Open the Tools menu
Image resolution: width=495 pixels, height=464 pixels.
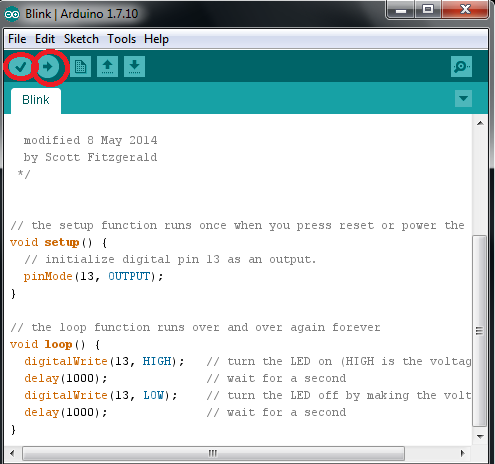click(x=122, y=39)
